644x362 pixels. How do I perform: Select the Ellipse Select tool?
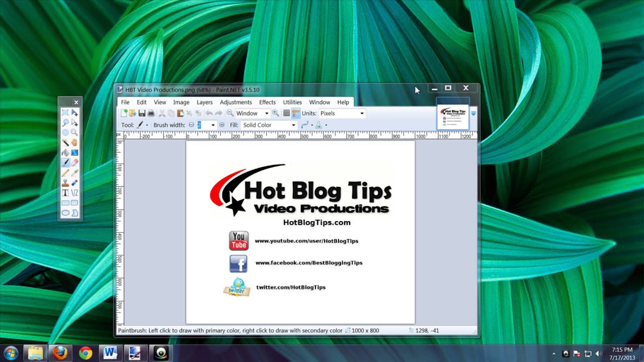(x=65, y=133)
